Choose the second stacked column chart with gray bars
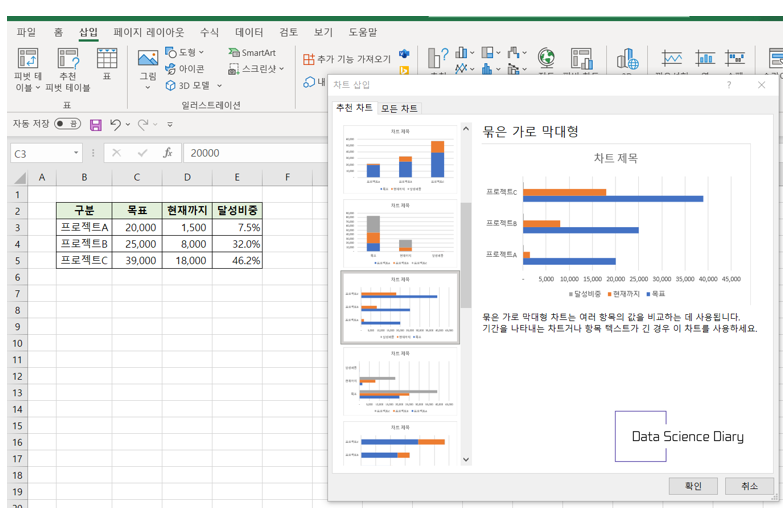783x508 pixels. tap(400, 233)
